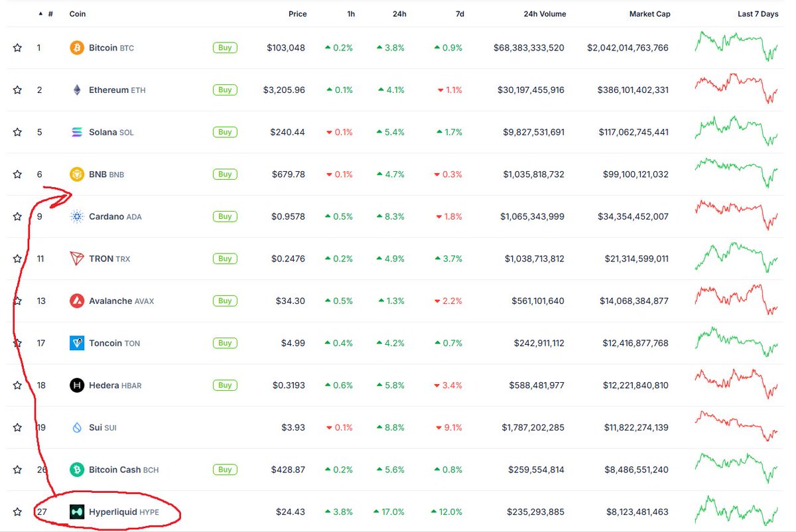Toggle the TRON favorite star
The height and width of the screenshot is (532, 796).
click(x=17, y=259)
